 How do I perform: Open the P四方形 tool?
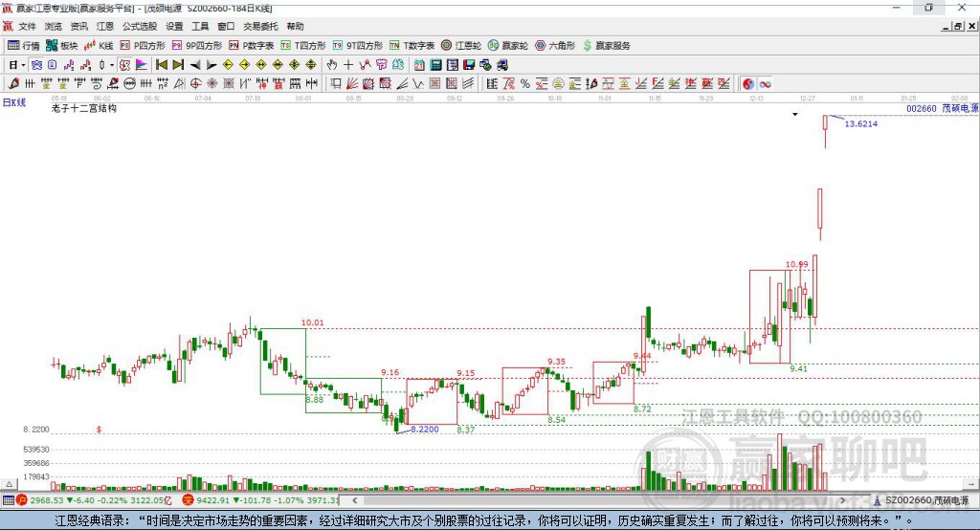(x=143, y=46)
